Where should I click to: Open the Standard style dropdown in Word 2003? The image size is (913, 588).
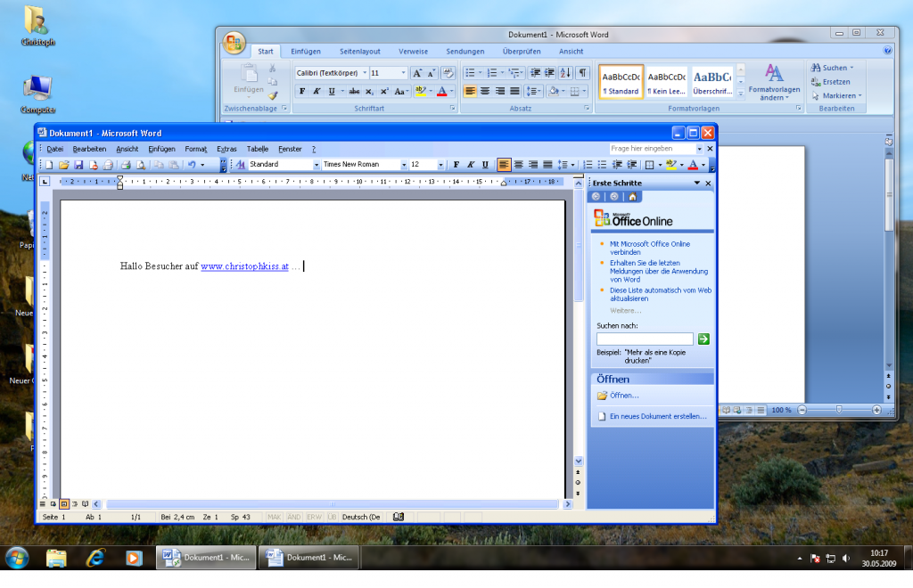[x=316, y=165]
